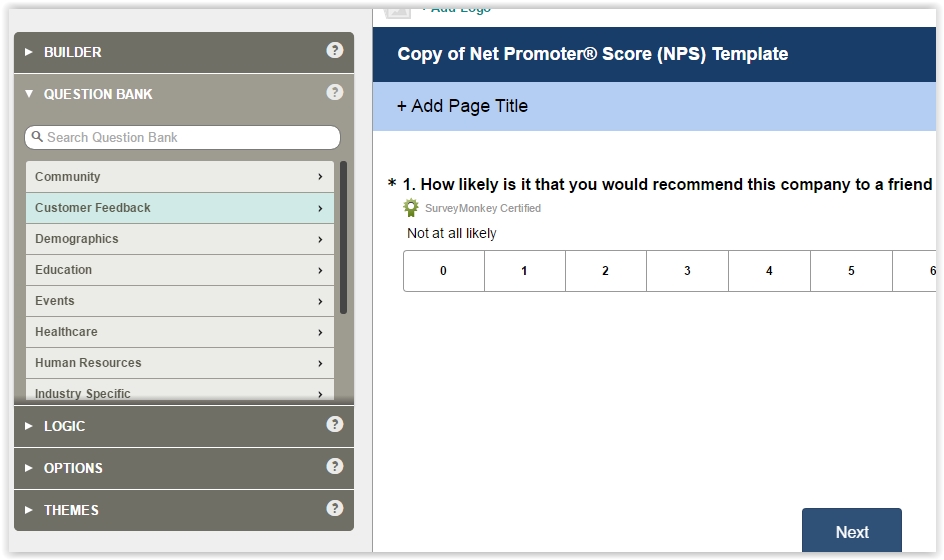The width and height of the screenshot is (944, 560).
Task: Click the help icon beside Question Bank
Action: (335, 93)
